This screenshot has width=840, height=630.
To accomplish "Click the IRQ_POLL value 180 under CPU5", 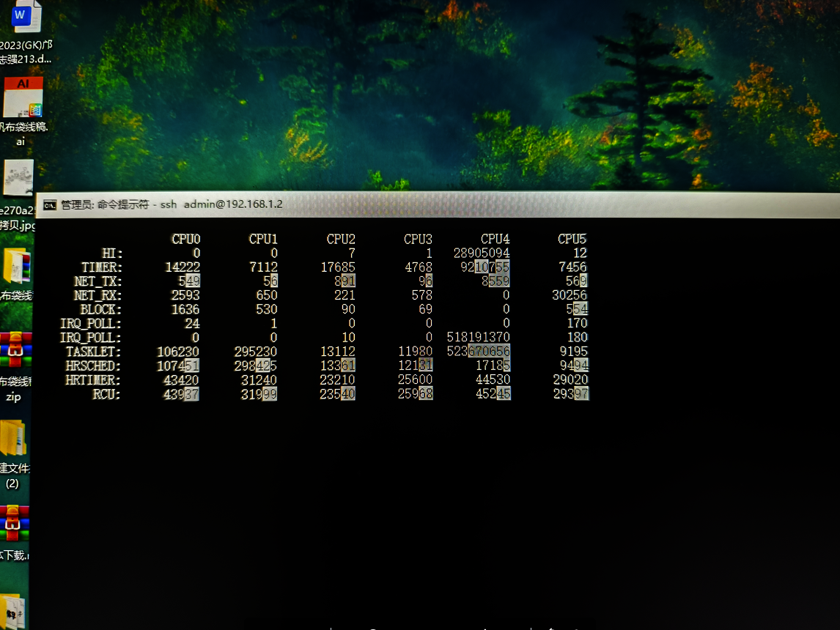I will tap(578, 337).
